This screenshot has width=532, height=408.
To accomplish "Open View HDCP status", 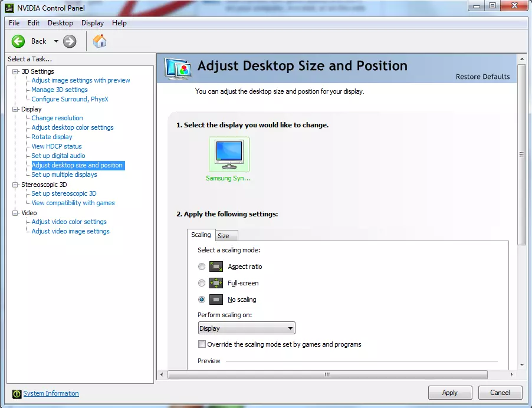I will (57, 146).
